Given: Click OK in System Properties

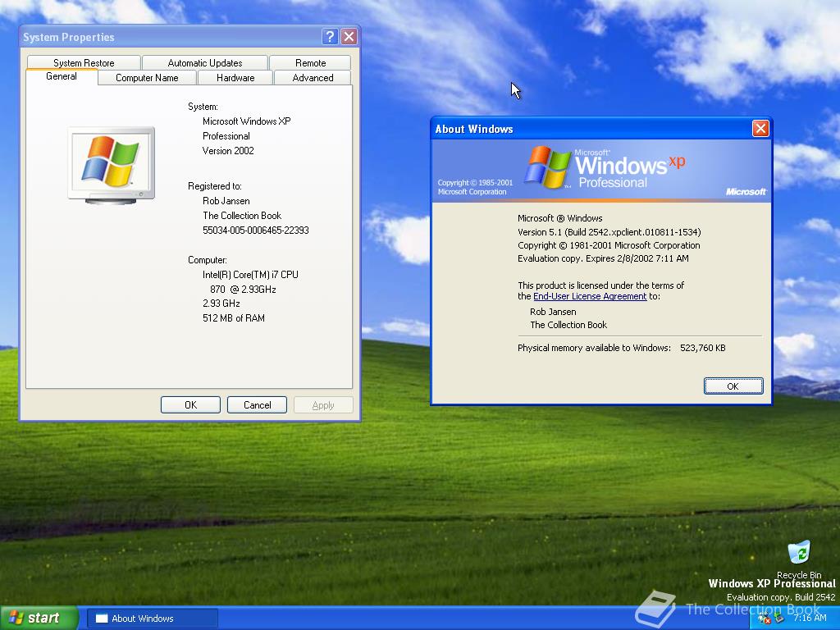Looking at the screenshot, I should coord(190,405).
